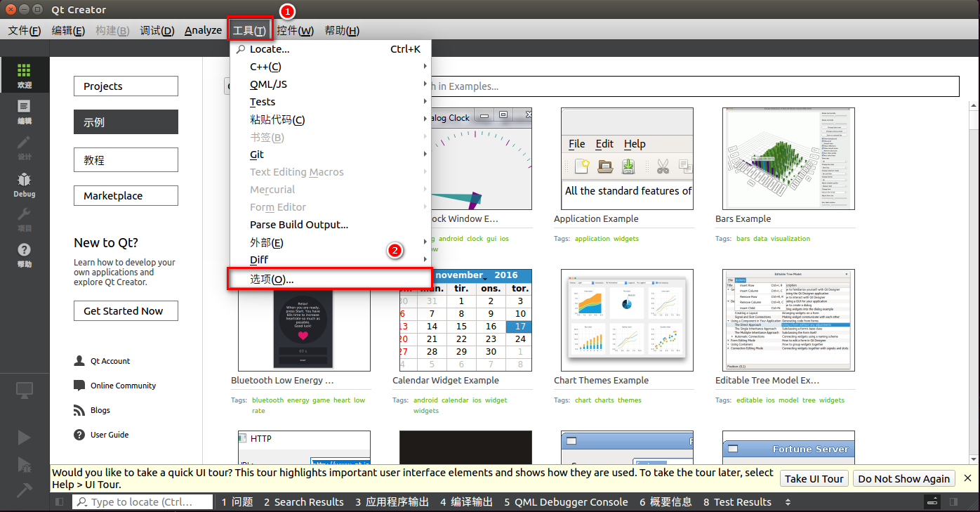Toggle right sidebar icon in status bar
Image resolution: width=980 pixels, height=512 pixels.
click(953, 502)
